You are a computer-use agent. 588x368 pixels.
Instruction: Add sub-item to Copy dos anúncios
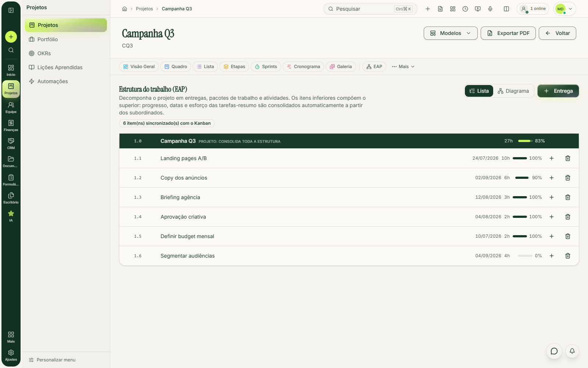(552, 178)
